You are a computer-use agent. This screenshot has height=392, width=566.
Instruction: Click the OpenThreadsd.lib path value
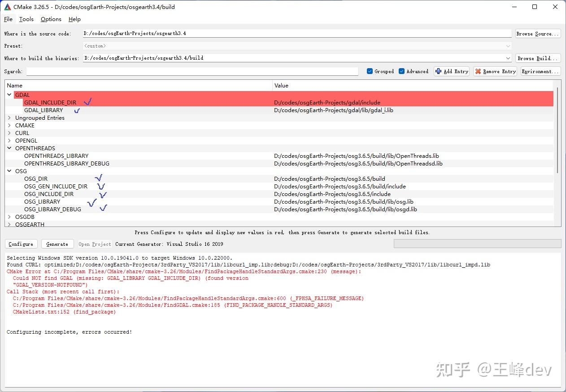tap(358, 163)
